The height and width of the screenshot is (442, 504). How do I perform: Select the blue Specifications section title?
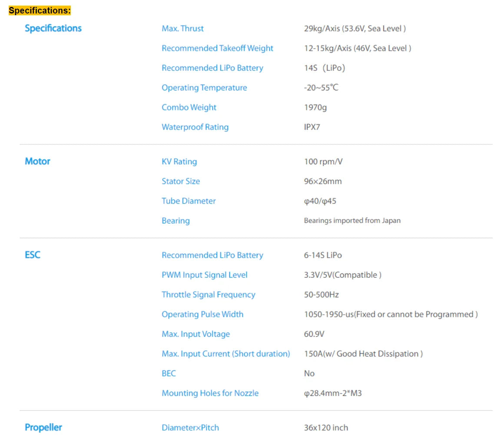pos(53,28)
